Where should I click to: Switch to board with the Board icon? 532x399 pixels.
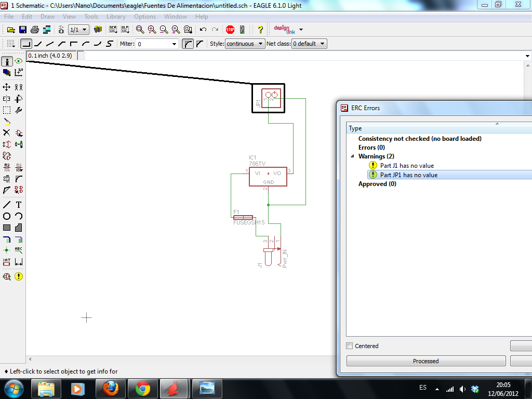(x=61, y=30)
